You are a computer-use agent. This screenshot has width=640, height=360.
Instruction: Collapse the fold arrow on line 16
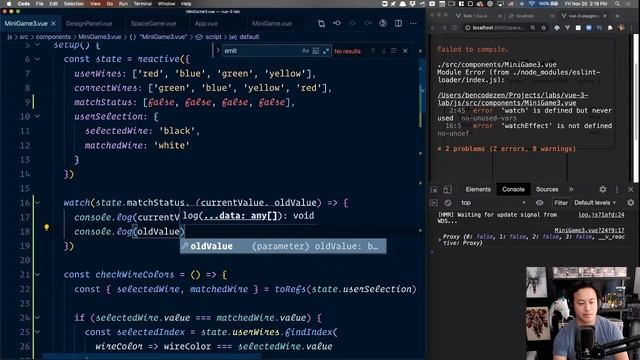point(38,203)
